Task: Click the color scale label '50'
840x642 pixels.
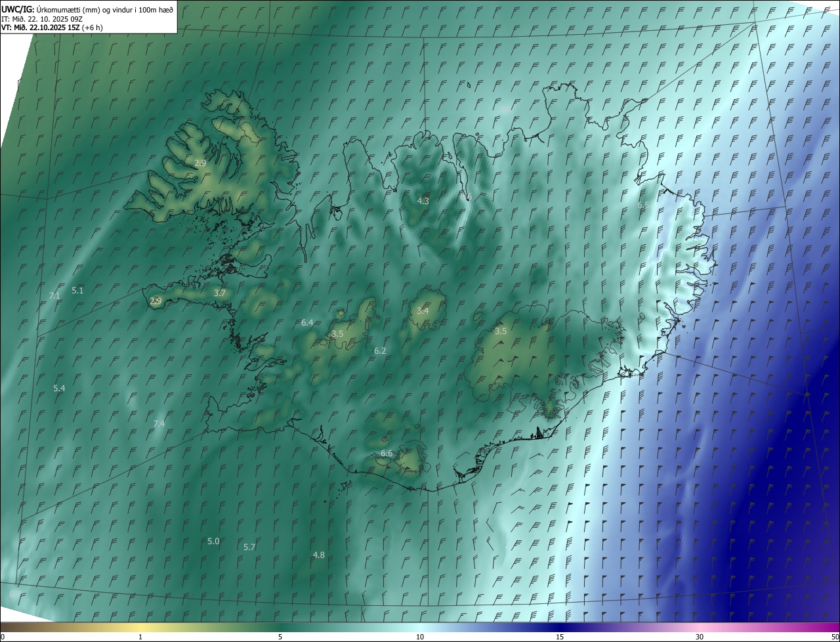Action: click(835, 637)
